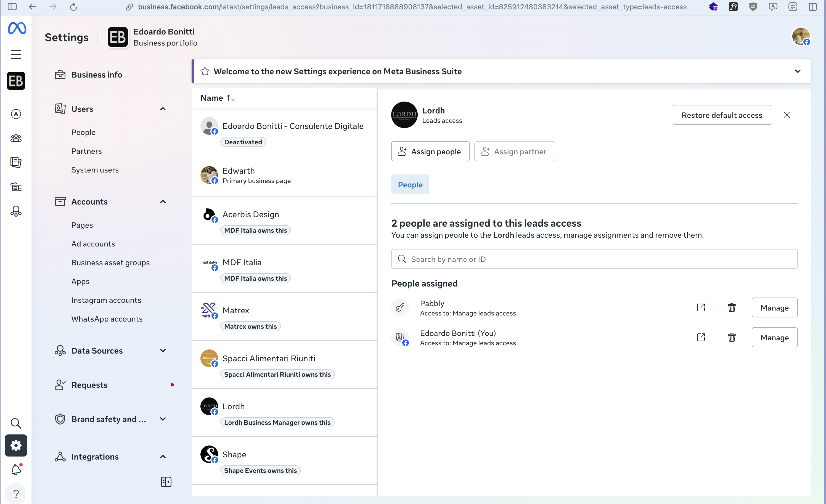
Task: Select Spacci Alimentari Riuniti in the list
Action: point(269,358)
